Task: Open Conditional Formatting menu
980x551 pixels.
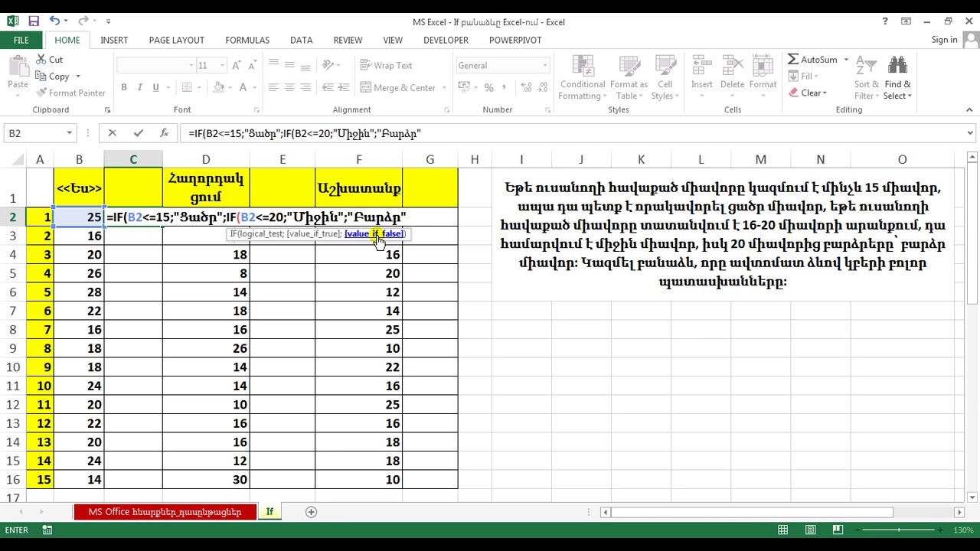Action: 583,77
